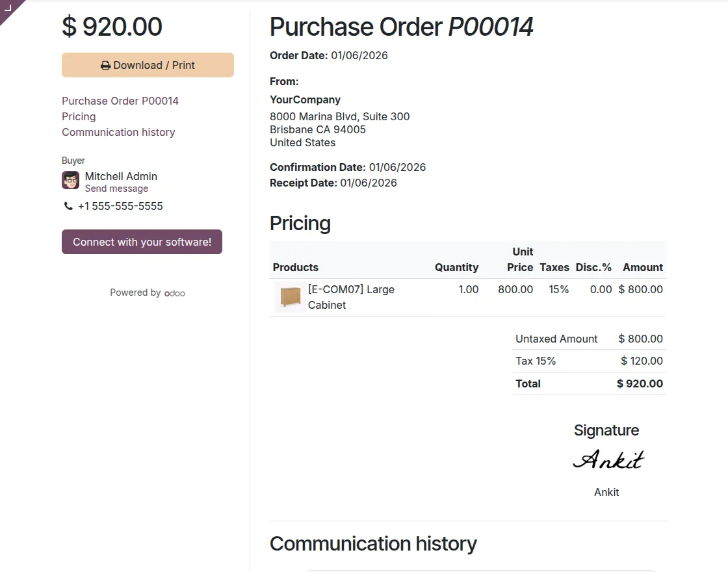Click the buyer name Mitchell Admin
Screen dimensions: 728x572
point(121,176)
